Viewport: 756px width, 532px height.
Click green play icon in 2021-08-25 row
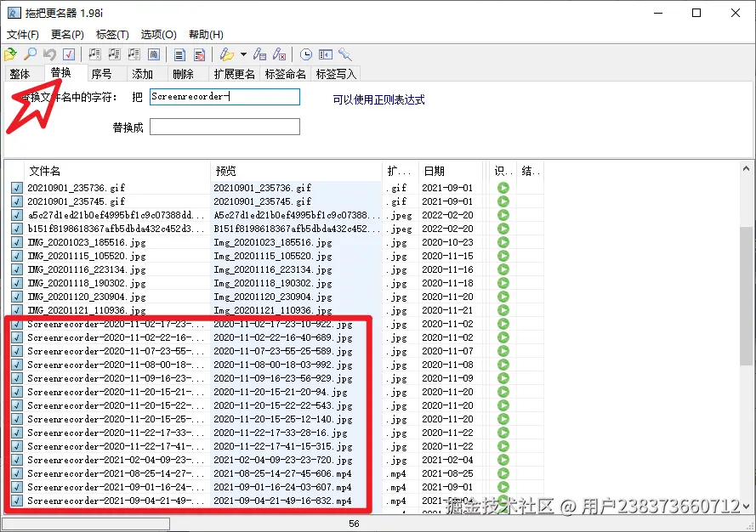pos(503,473)
